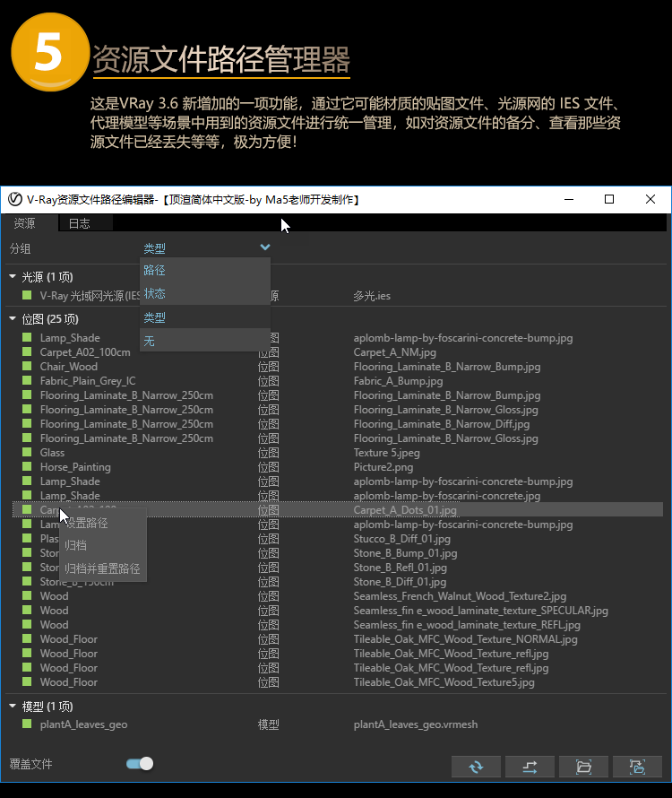Click file name Carpet_A_Dots_01.jpg

click(x=405, y=510)
